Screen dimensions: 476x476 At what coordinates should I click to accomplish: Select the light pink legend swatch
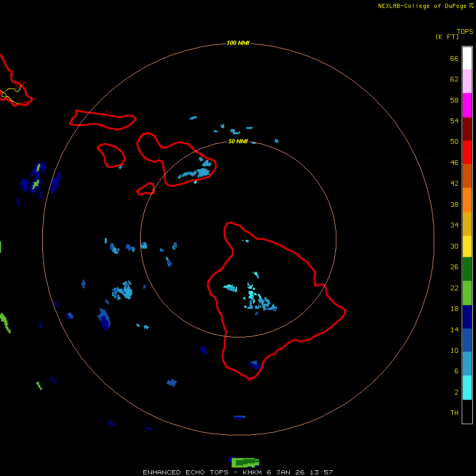(x=467, y=81)
